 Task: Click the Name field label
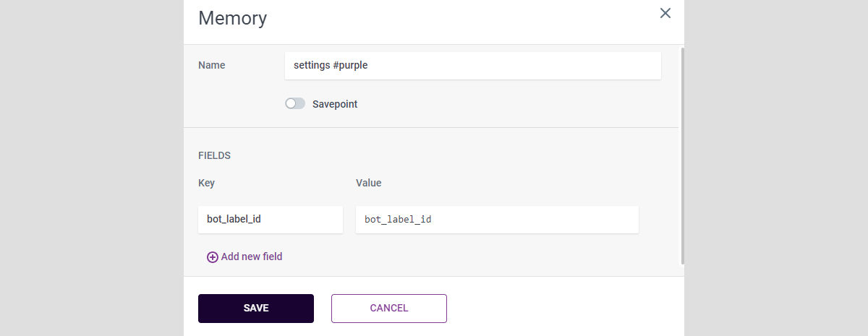click(x=211, y=65)
